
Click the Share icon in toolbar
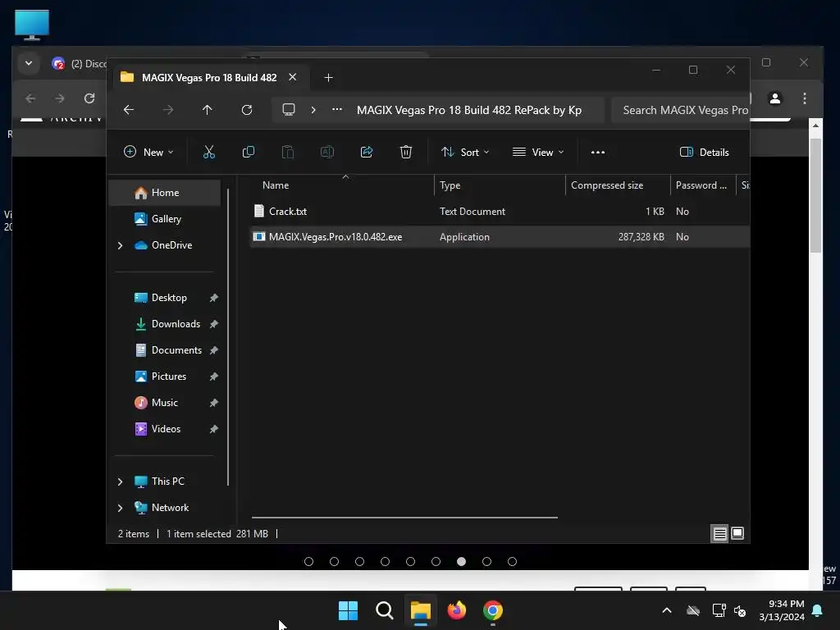[367, 152]
